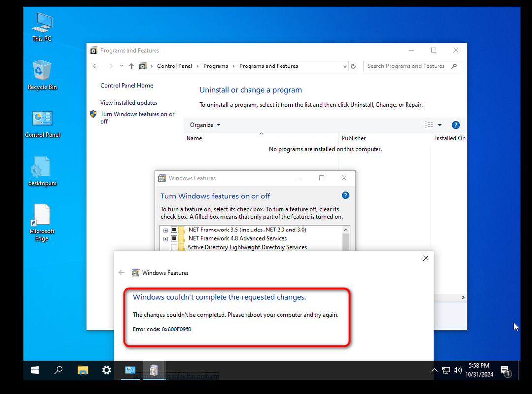The height and width of the screenshot is (394, 532).
Task: Toggle .NET Framework 4.8 Advanced Services checkbox
Action: click(x=174, y=238)
